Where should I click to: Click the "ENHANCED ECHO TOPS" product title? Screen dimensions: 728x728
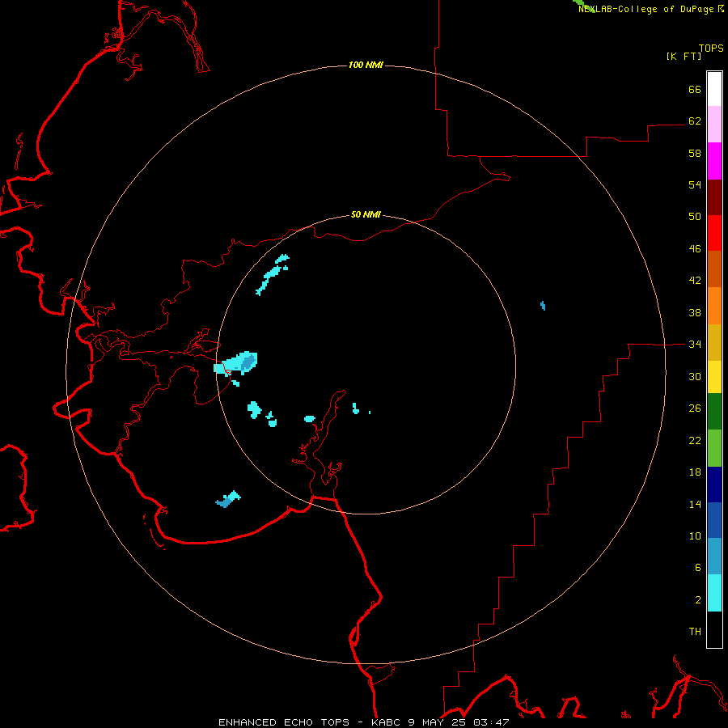pyautogui.click(x=284, y=722)
